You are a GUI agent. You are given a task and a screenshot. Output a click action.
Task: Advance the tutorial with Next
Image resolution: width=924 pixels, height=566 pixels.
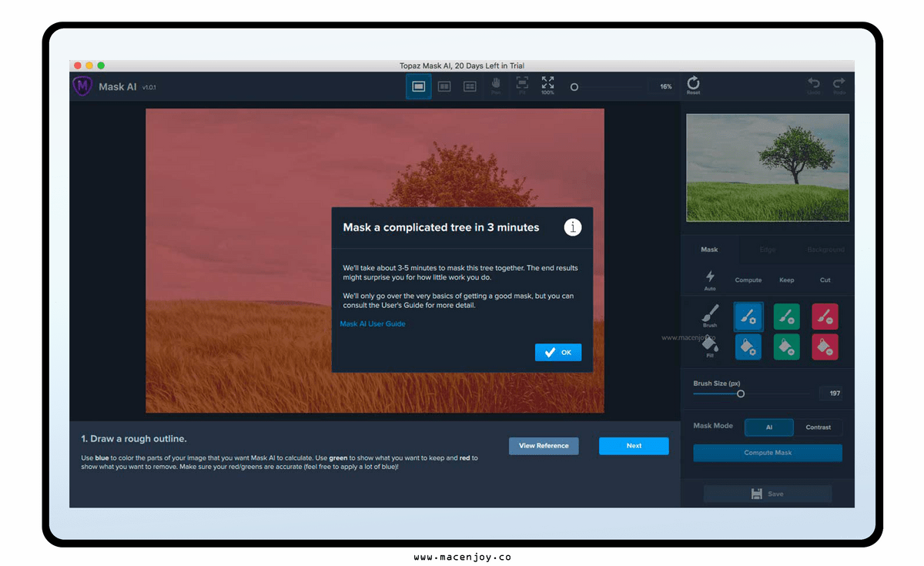tap(634, 446)
